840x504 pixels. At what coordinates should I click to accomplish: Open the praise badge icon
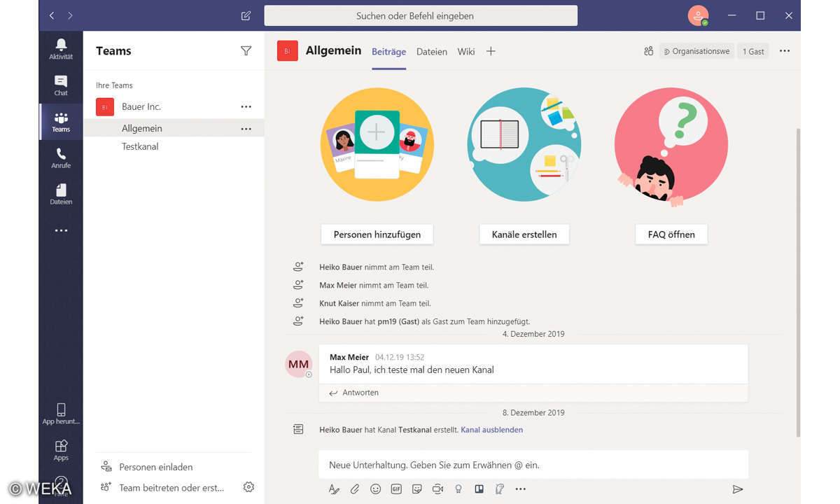458,489
